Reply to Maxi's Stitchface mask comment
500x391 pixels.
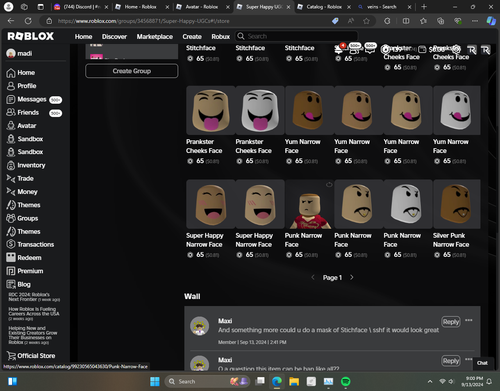click(451, 322)
